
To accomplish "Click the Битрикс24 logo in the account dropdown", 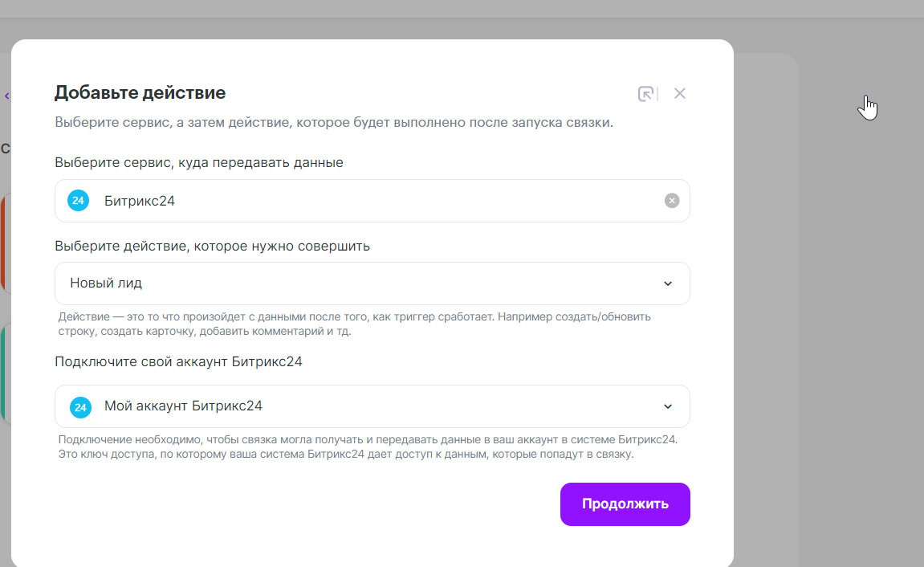I will (x=81, y=407).
